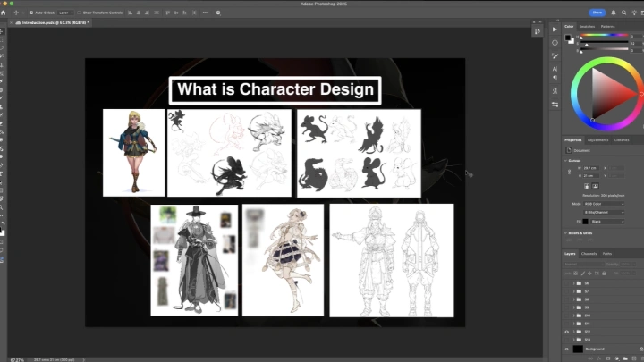Click the hue slider bar in Color panel
The image size is (644, 362).
[604, 36]
